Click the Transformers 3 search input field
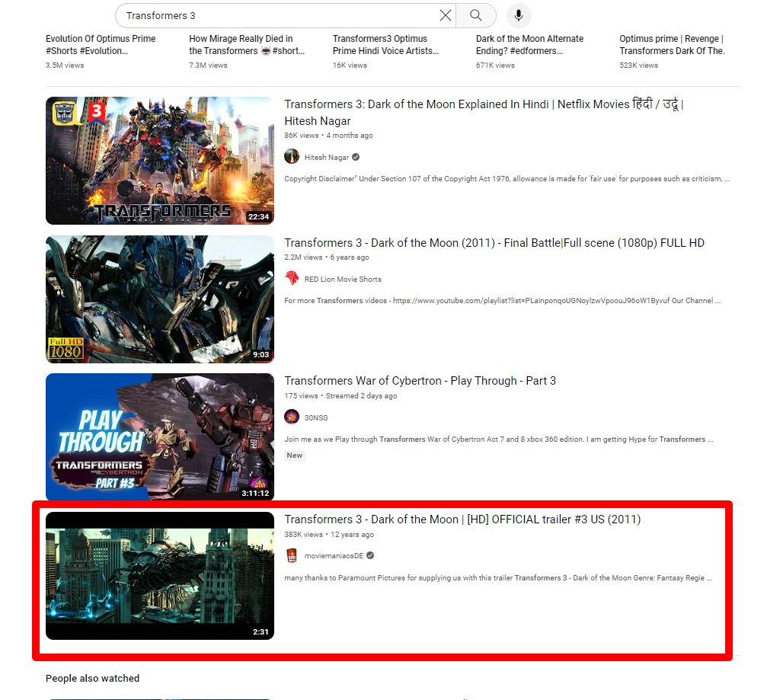The width and height of the screenshot is (764, 700). [x=274, y=15]
